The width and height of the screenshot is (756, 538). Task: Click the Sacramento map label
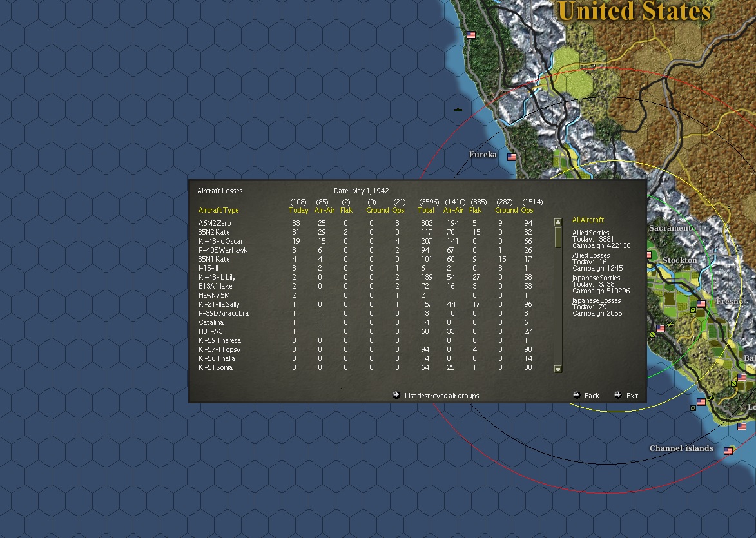tap(672, 228)
